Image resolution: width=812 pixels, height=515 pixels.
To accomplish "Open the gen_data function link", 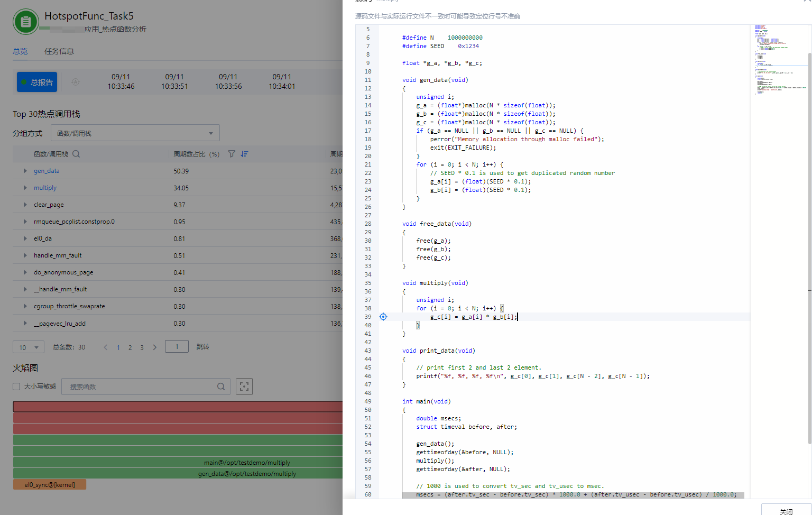I will (x=47, y=171).
